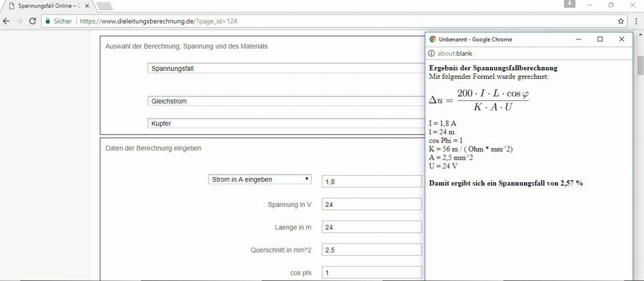
Task: Click 'Mit folgender Formel wurde gerechnet' text
Action: [489, 77]
